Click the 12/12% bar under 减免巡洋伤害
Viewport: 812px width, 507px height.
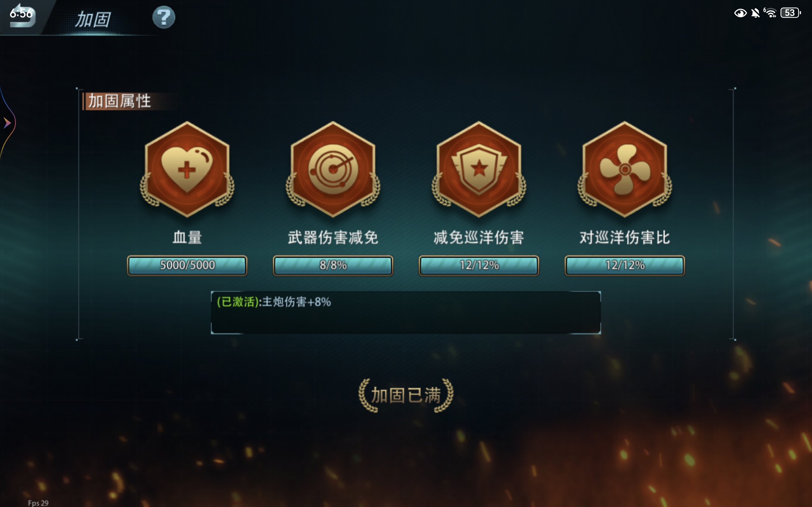(x=479, y=265)
